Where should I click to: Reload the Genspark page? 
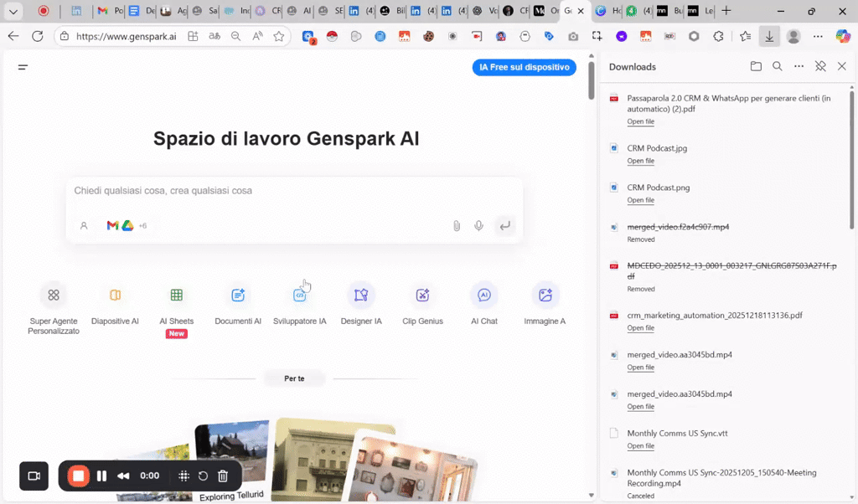click(x=37, y=36)
